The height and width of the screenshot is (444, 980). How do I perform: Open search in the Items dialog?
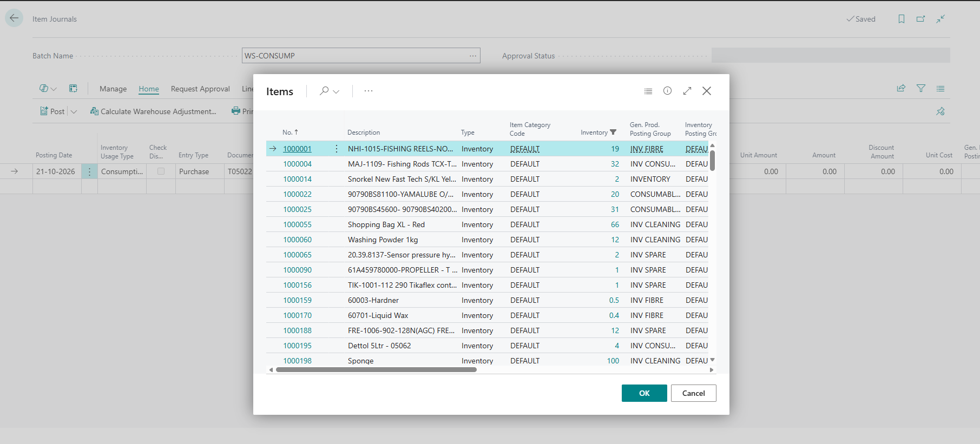pos(324,91)
